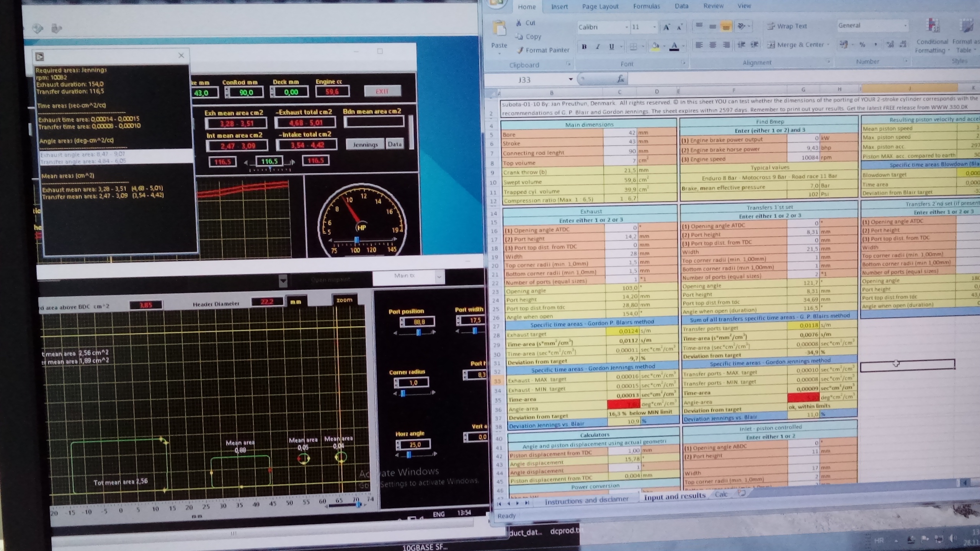Click the highlighted Bottom Align icon
Image resolution: width=980 pixels, height=551 pixels.
726,26
